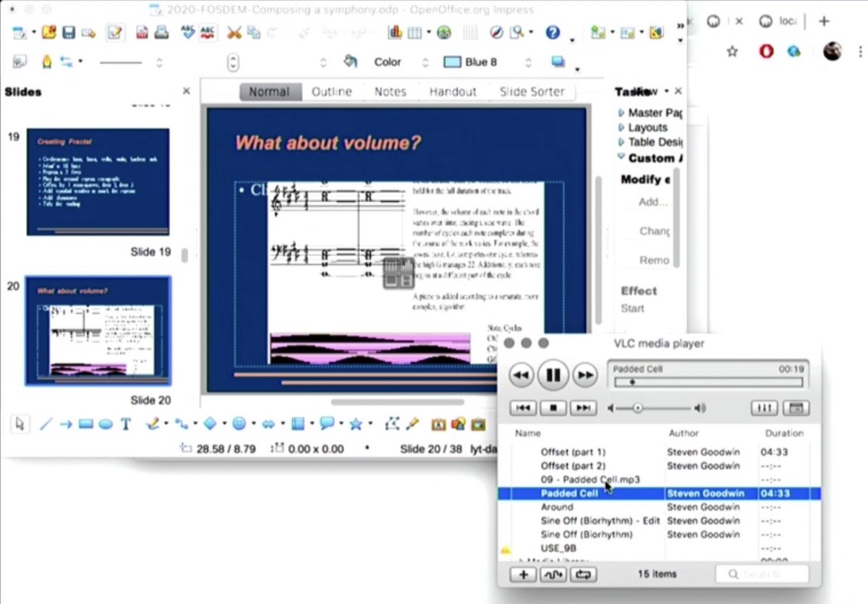
Task: Click the VLC Padded Cell position bar
Action: tap(708, 381)
